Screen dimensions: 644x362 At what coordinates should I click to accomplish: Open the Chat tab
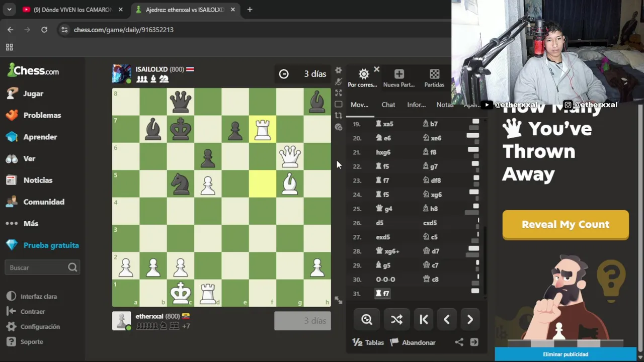[388, 105]
